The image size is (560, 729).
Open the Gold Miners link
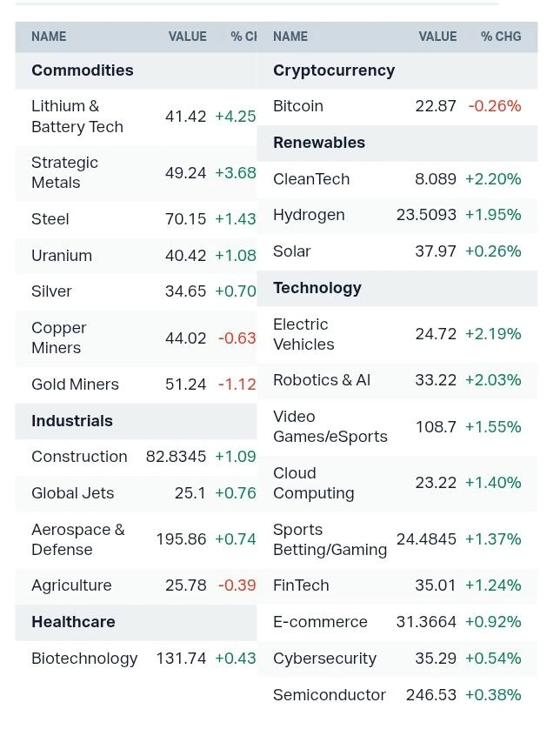[x=75, y=385]
